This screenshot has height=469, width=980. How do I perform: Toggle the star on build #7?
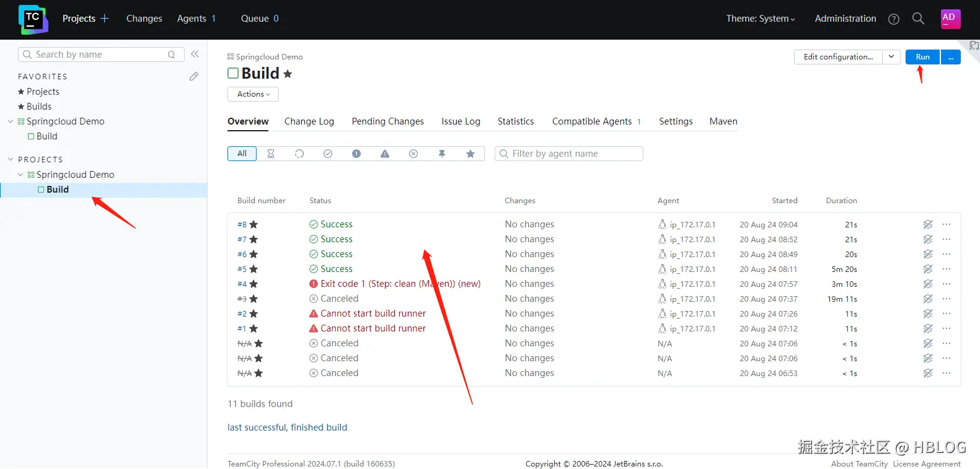(254, 239)
